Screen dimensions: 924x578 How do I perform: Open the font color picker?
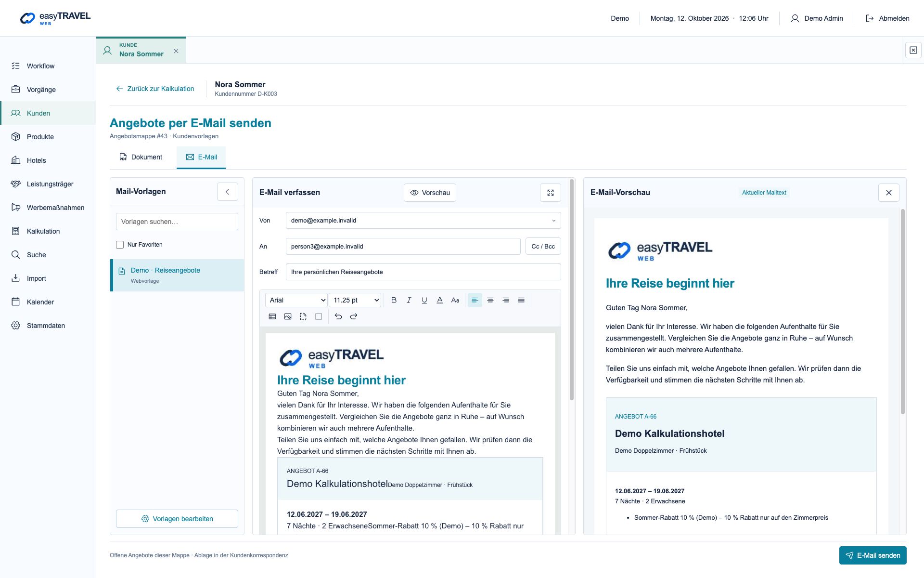440,300
